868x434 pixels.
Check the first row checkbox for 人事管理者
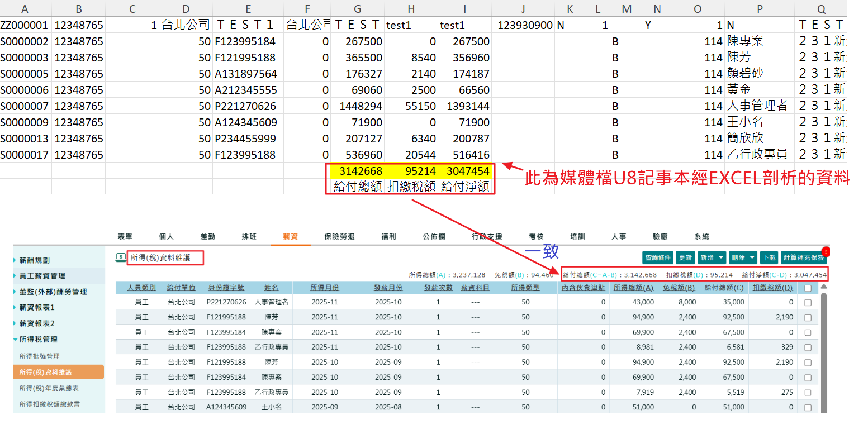(x=808, y=302)
